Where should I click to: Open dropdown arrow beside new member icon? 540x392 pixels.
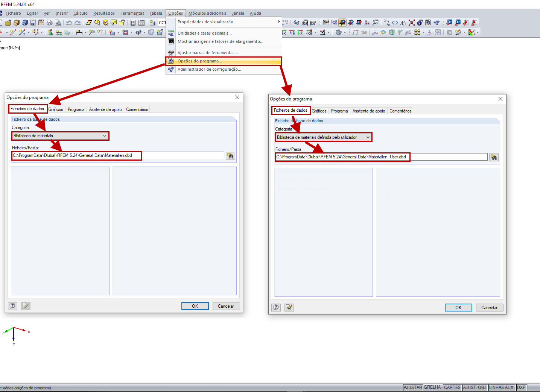28,33
